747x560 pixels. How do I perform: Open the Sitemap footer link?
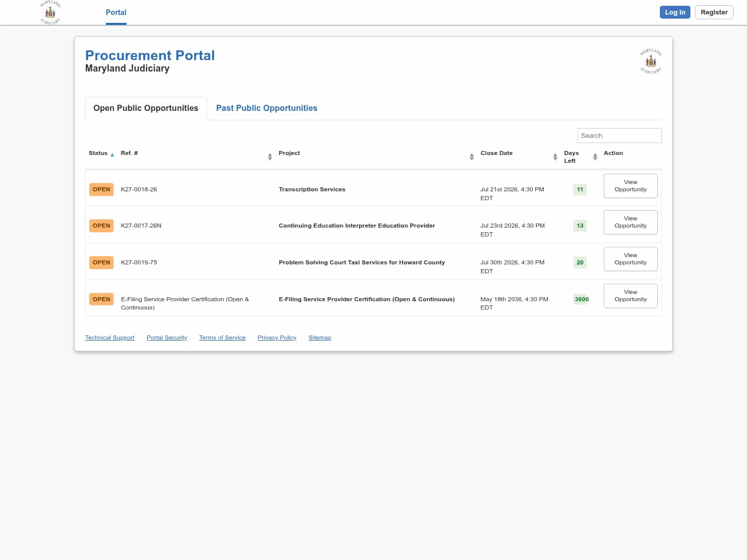click(x=320, y=338)
